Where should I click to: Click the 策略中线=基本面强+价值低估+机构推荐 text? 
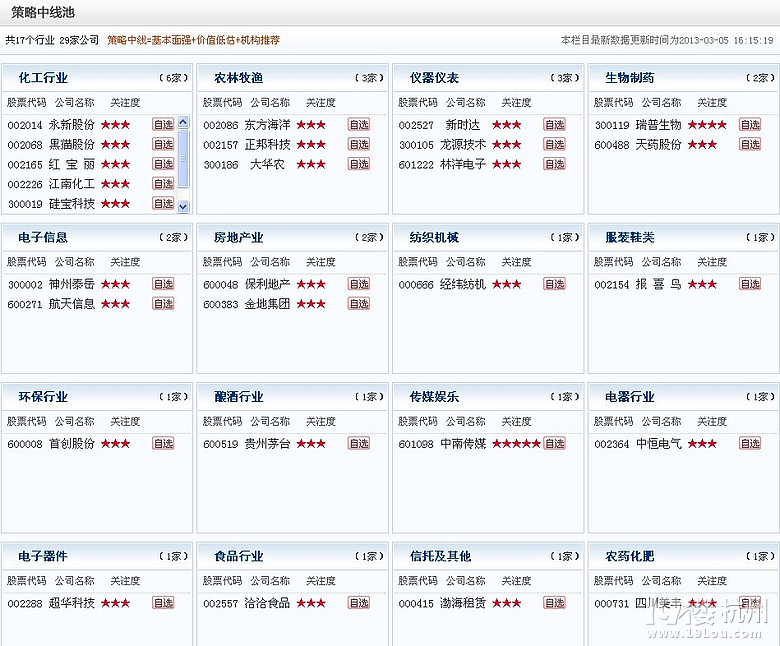(194, 40)
